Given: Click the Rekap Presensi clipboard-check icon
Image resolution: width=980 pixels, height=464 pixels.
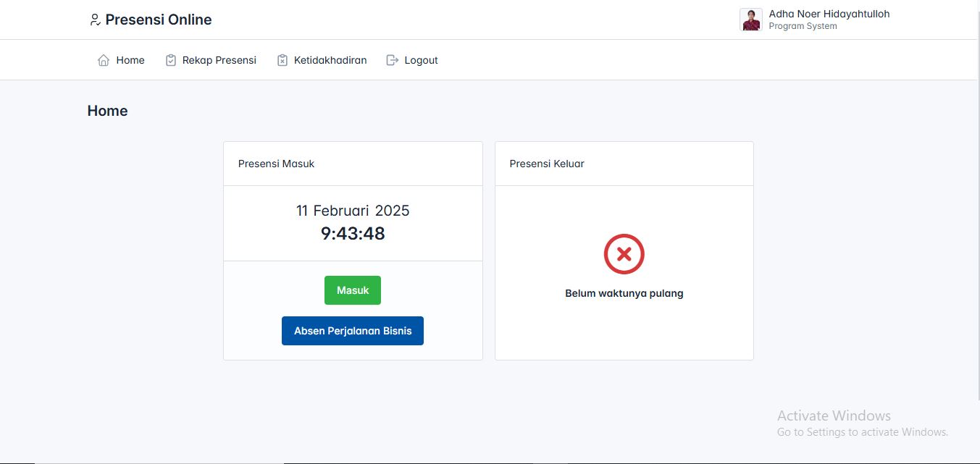Looking at the screenshot, I should (171, 60).
